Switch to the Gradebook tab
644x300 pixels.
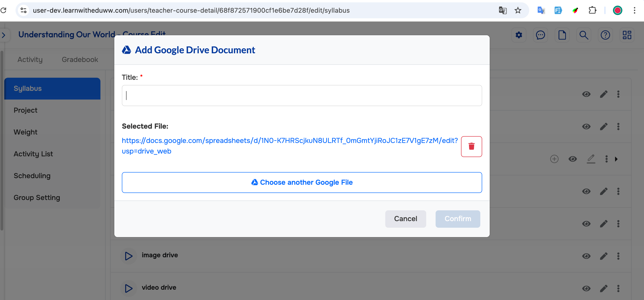point(80,59)
